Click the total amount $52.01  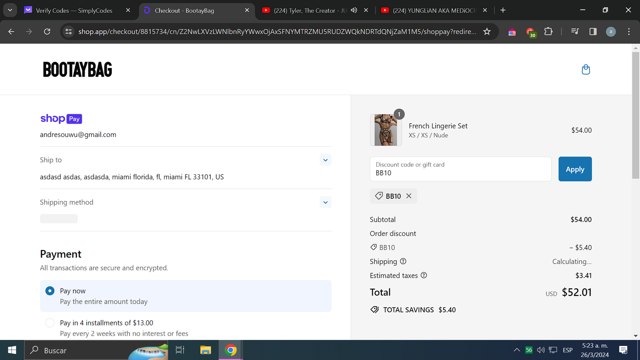pyautogui.click(x=576, y=292)
